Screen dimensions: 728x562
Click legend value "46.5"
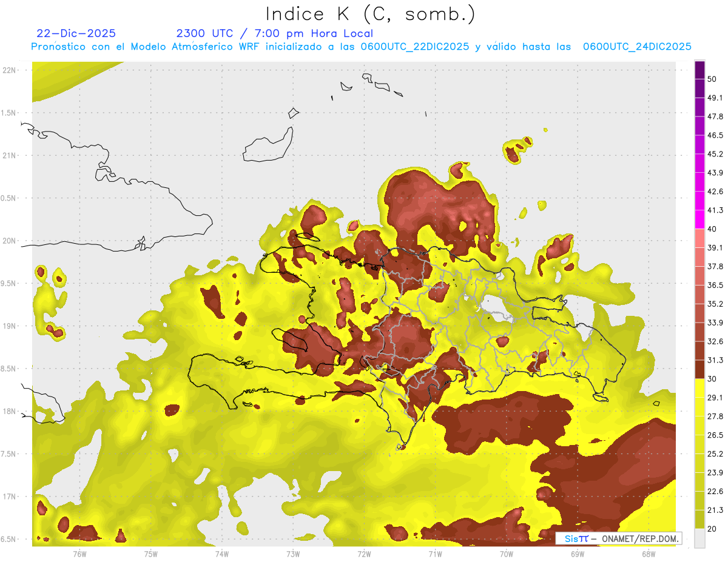tap(715, 136)
